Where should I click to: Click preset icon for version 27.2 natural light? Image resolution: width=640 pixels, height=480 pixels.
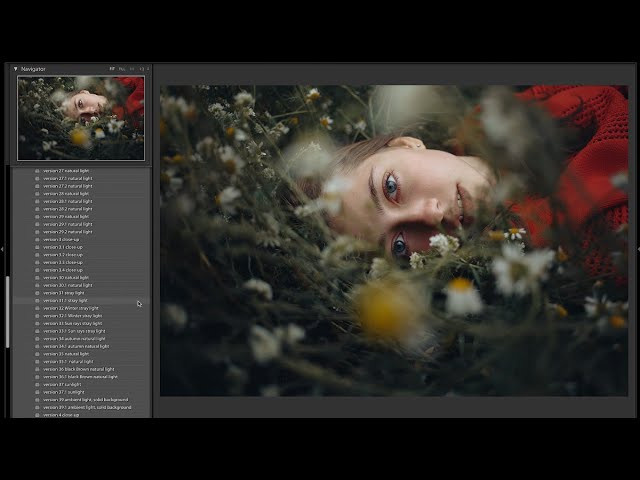point(37,186)
